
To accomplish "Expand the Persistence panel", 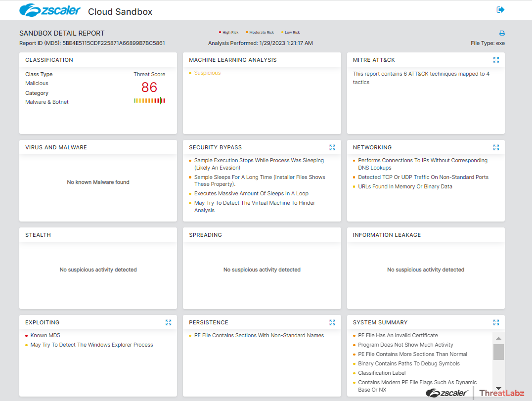I will [332, 322].
